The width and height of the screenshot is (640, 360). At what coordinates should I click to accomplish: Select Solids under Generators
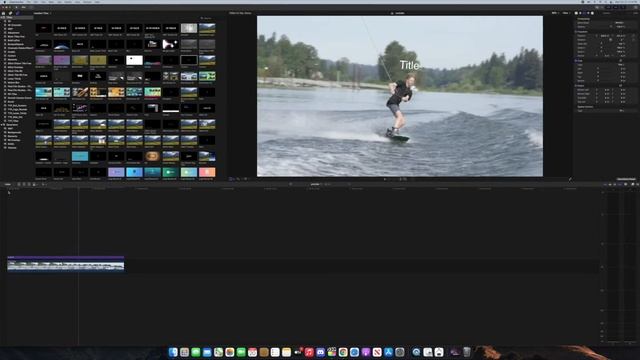tap(11, 144)
